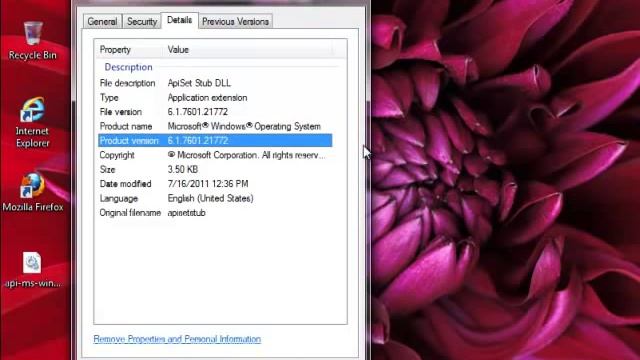The width and height of the screenshot is (640, 360).
Task: Open the Previous Versions tab
Action: 236,22
